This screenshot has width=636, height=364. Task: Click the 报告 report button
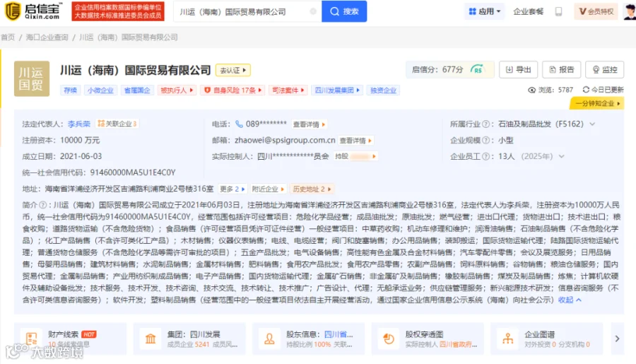[561, 70]
